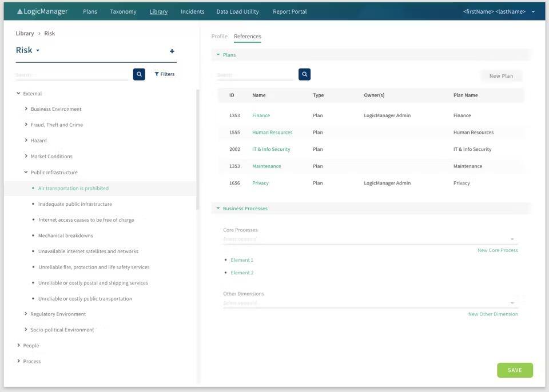The height and width of the screenshot is (392, 549).
Task: Expand the People node
Action: pyautogui.click(x=18, y=346)
